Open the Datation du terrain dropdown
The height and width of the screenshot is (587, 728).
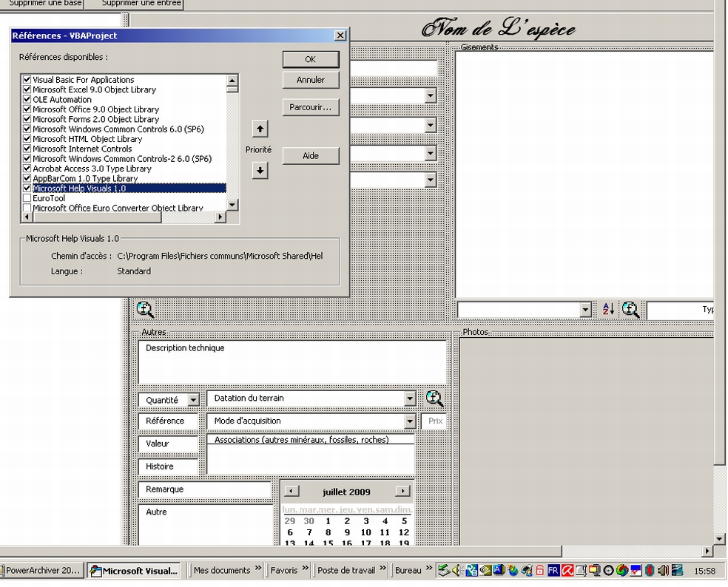(x=410, y=398)
